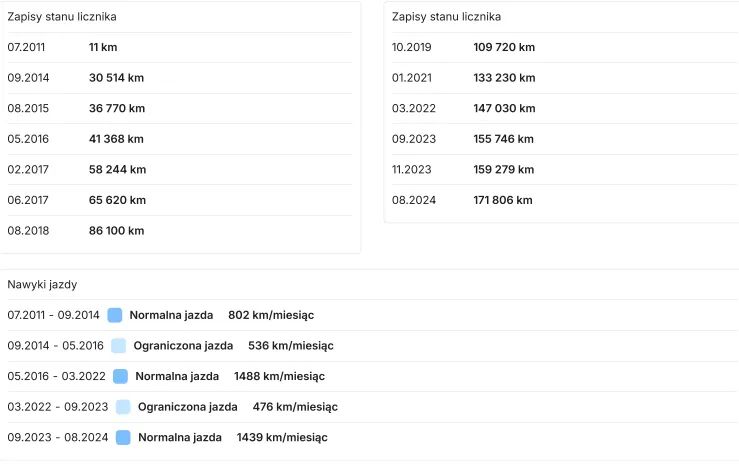Image resolution: width=739 pixels, height=473 pixels.
Task: Click the light swatch for 03.2022 - 09.2023
Action: point(123,407)
